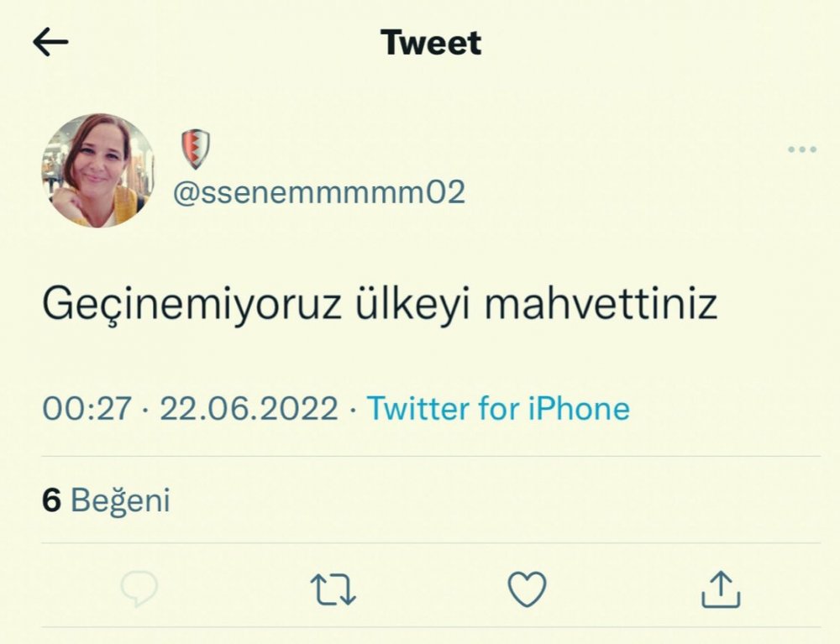Viewport: 840px width, 644px height.
Task: Open the three-dot more options menu
Action: click(802, 150)
